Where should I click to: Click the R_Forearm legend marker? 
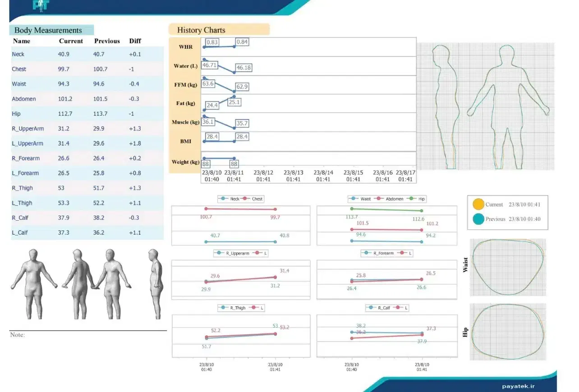pos(368,253)
